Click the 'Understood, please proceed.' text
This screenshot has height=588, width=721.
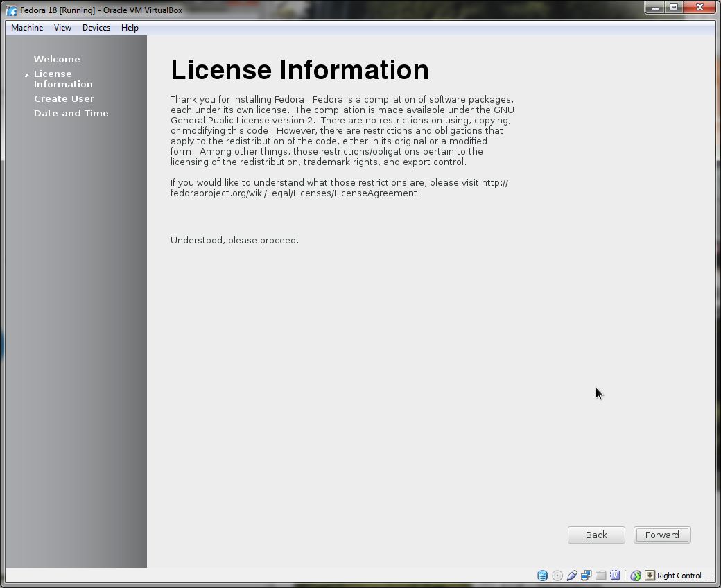click(234, 241)
